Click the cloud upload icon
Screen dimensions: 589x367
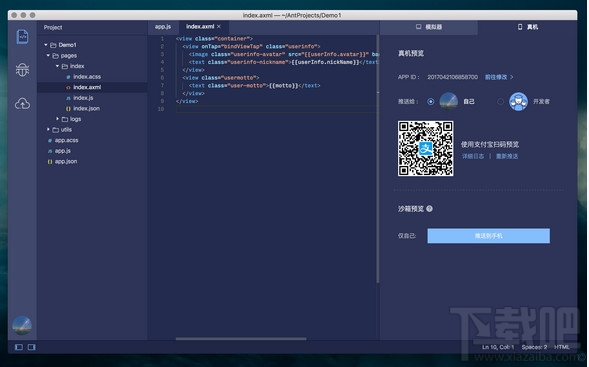point(23,104)
